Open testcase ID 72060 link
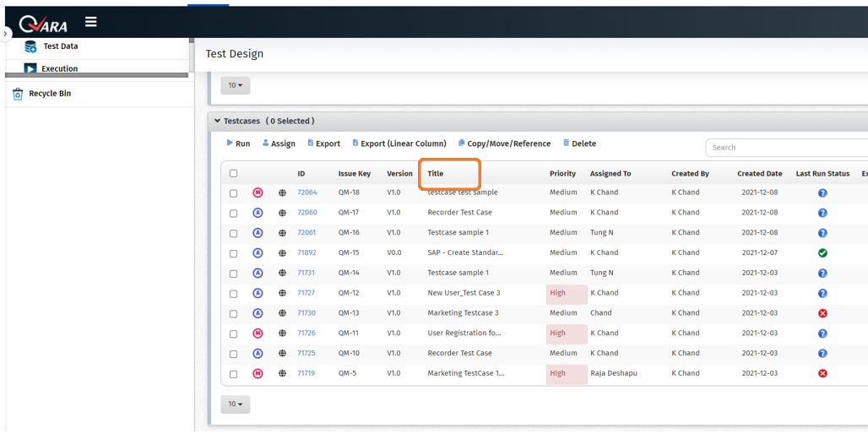This screenshot has width=868, height=439. [307, 212]
